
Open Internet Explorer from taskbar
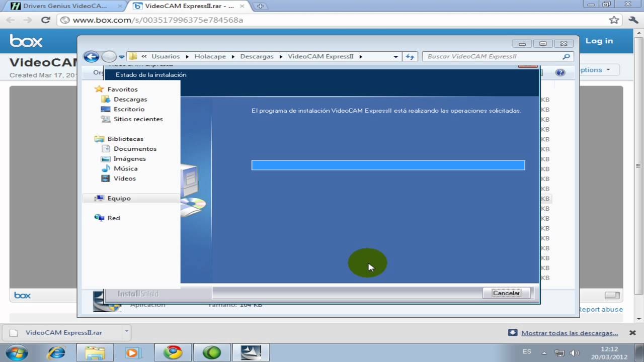[56, 352]
